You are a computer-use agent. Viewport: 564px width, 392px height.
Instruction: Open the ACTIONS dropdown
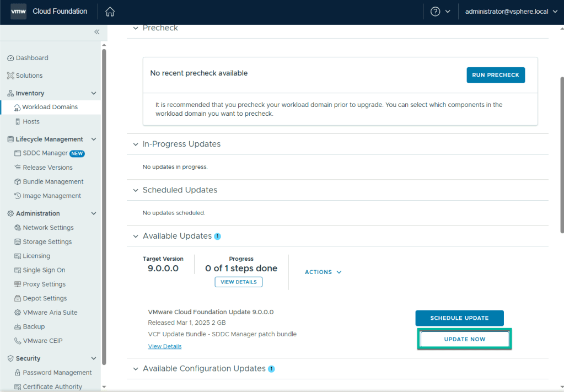323,272
